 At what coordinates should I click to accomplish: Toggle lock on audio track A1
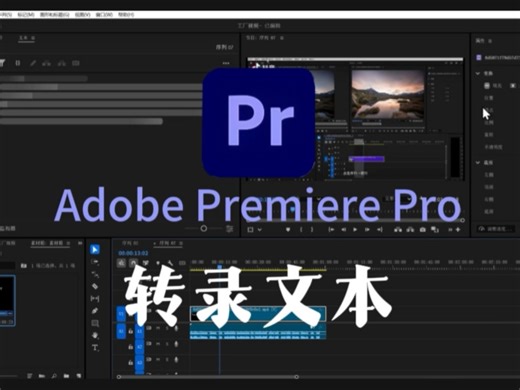131,331
